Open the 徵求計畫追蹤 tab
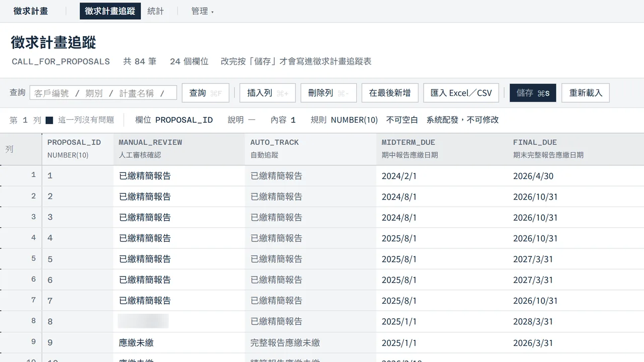 click(110, 11)
